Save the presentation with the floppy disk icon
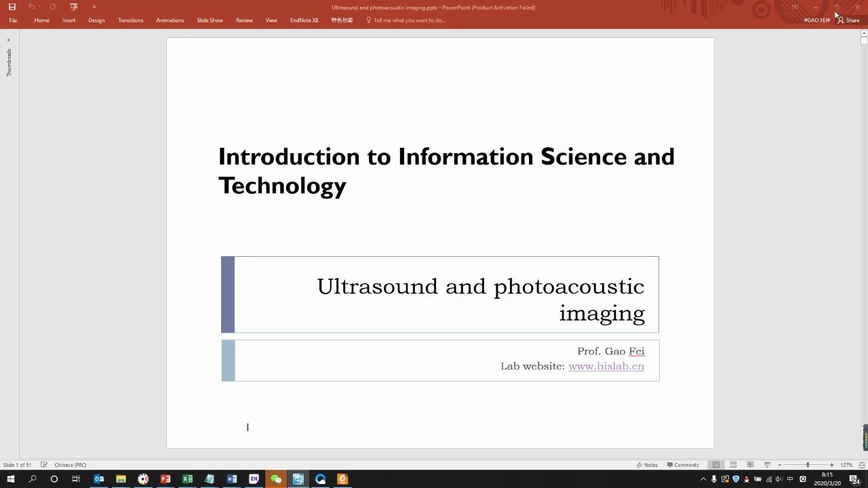868x488 pixels. 12,7
